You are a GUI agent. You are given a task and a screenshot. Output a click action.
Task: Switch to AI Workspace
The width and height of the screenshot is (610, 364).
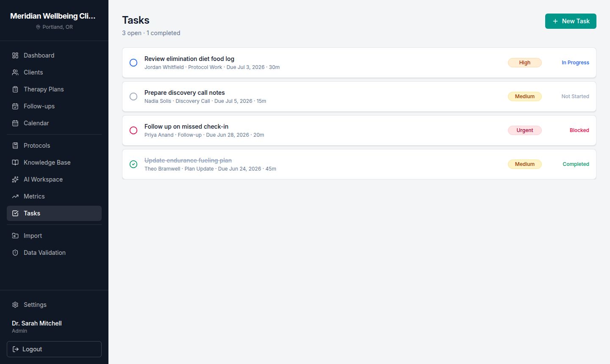54,179
